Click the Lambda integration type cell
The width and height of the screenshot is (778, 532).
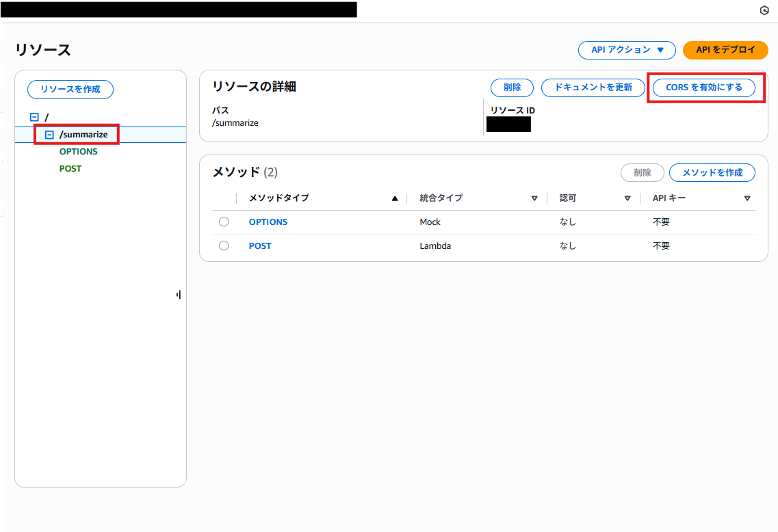pyautogui.click(x=435, y=246)
